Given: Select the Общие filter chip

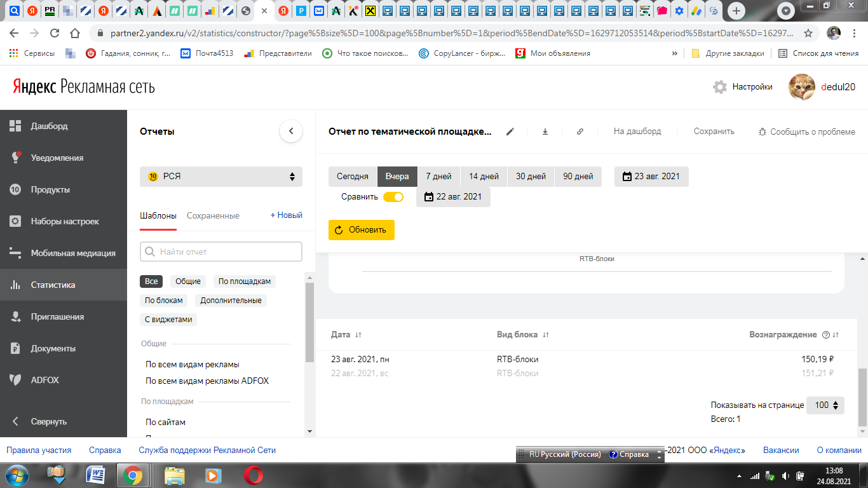Looking at the screenshot, I should pos(188,281).
